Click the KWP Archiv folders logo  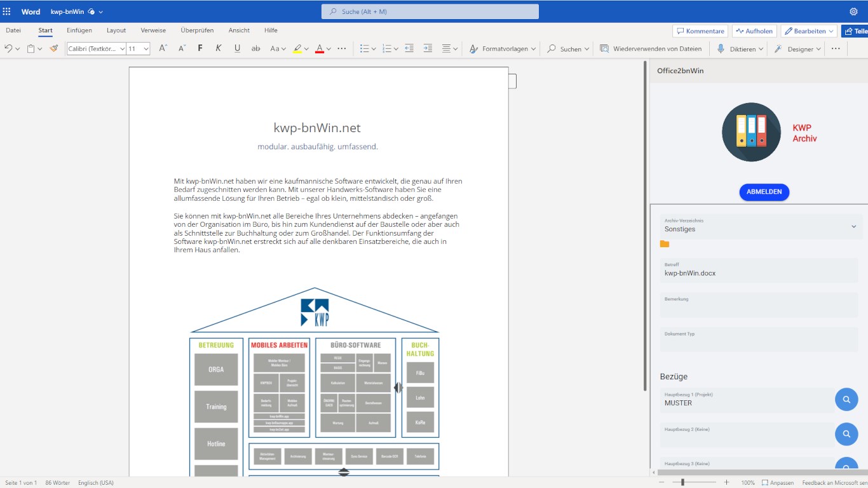tap(751, 132)
